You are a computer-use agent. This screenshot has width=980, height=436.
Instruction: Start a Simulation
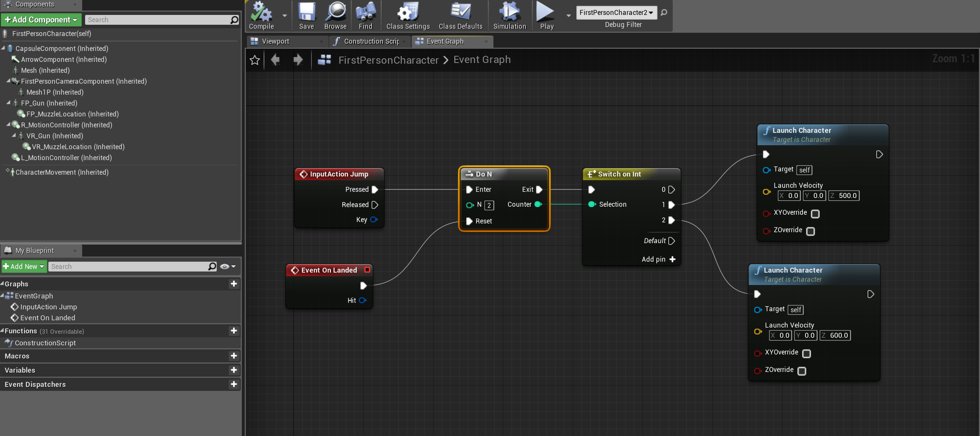[x=509, y=15]
